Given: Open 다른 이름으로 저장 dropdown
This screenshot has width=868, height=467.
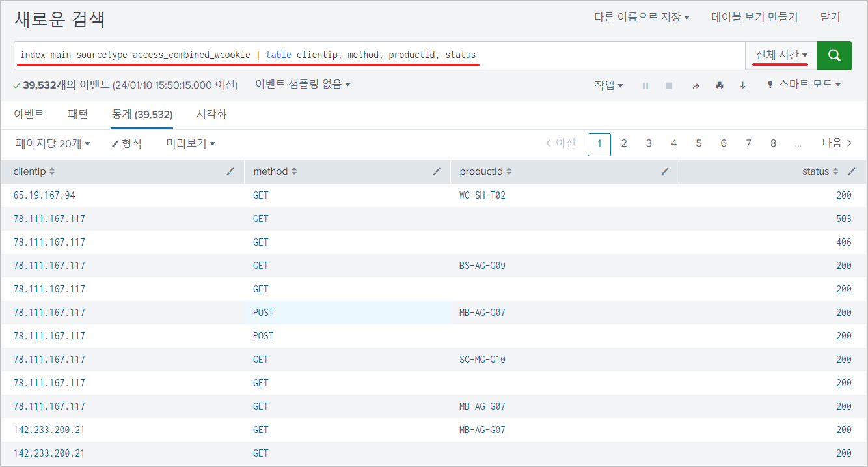Looking at the screenshot, I should click(x=642, y=17).
